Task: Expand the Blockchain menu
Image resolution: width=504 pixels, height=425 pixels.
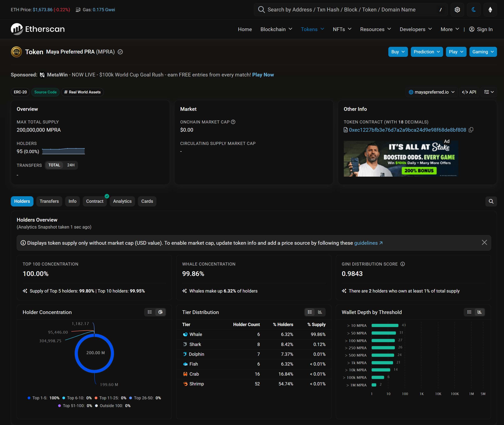Action: point(276,29)
